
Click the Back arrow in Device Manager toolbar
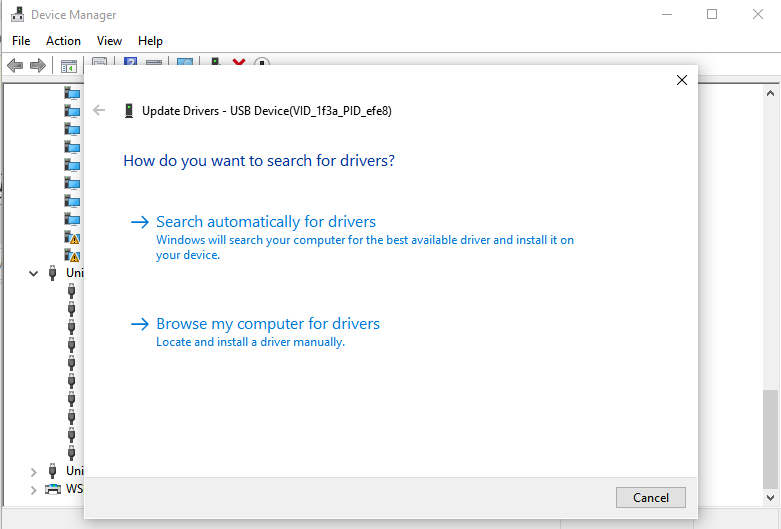(15, 65)
